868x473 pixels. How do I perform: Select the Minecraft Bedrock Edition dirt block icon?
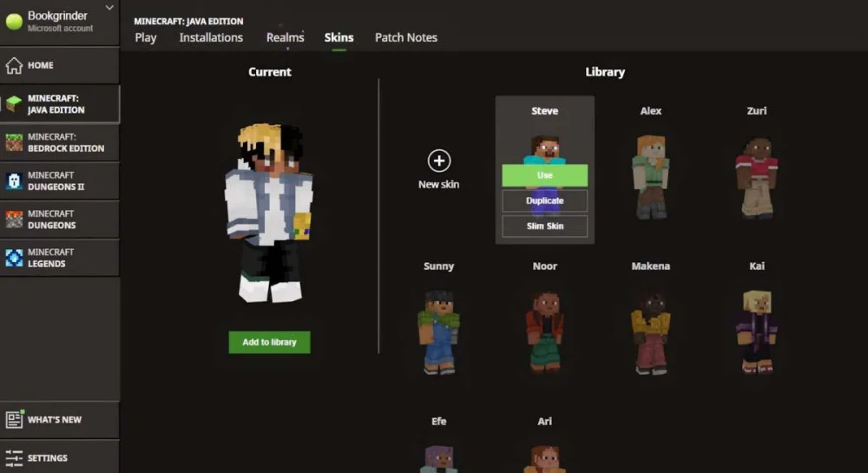click(14, 142)
